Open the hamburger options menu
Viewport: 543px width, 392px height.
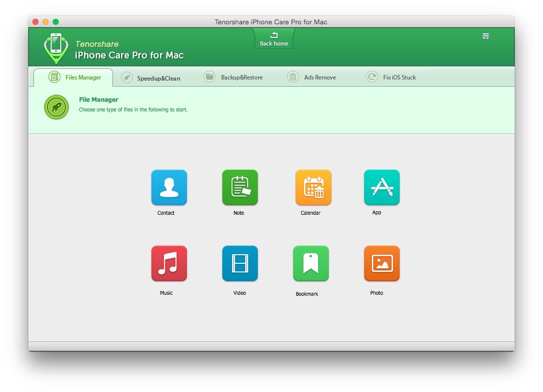486,36
